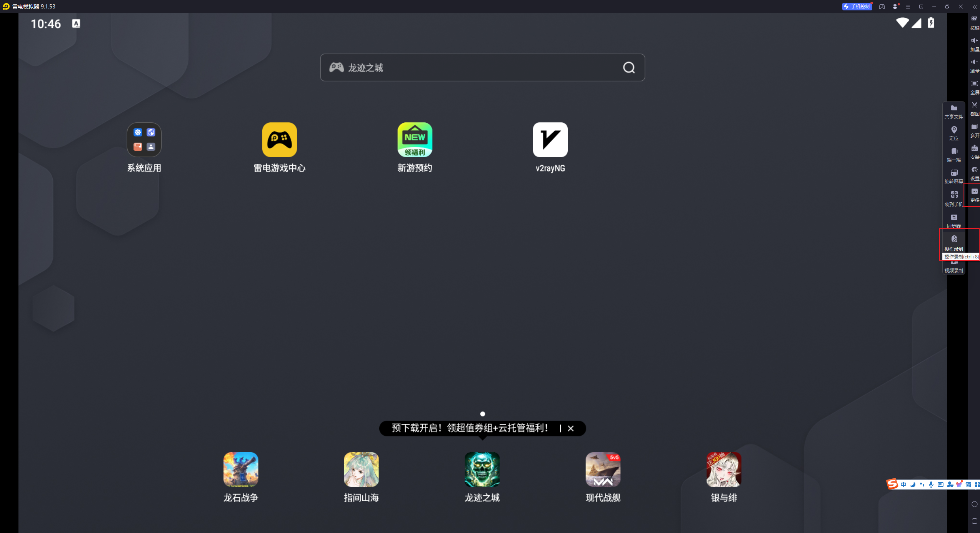
Task: Open the user account icon in title bar
Action: [x=895, y=7]
